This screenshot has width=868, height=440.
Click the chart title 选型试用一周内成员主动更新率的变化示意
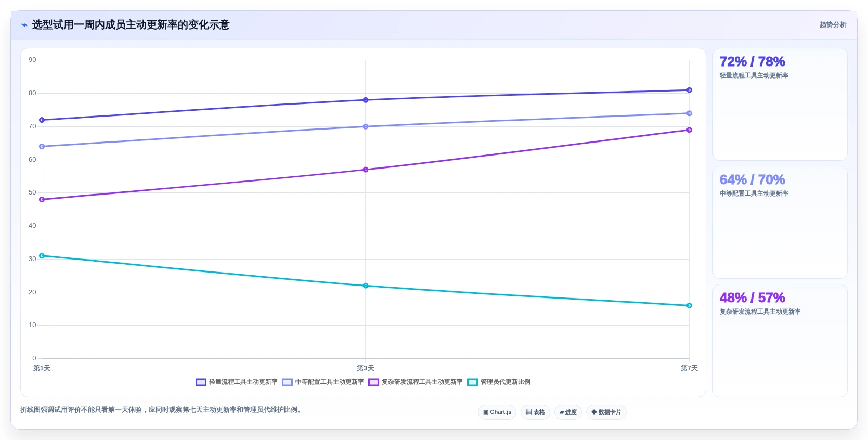point(131,25)
